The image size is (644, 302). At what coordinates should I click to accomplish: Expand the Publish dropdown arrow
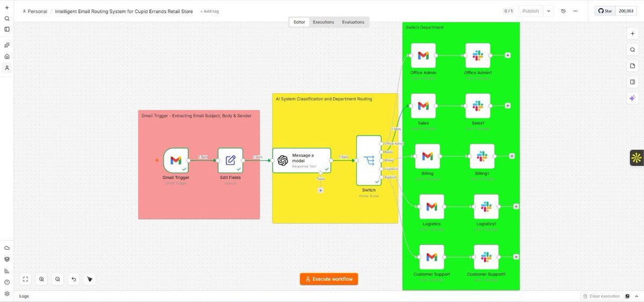coord(548,11)
